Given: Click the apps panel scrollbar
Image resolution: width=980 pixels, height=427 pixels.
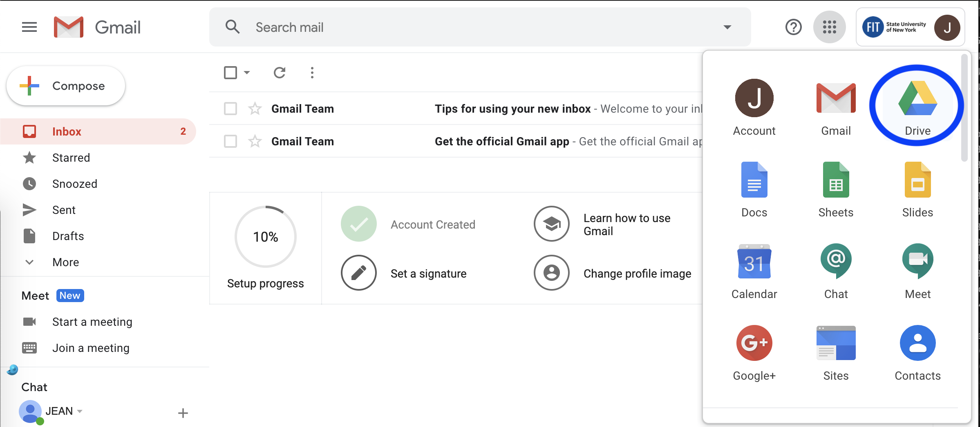Looking at the screenshot, I should [964, 108].
